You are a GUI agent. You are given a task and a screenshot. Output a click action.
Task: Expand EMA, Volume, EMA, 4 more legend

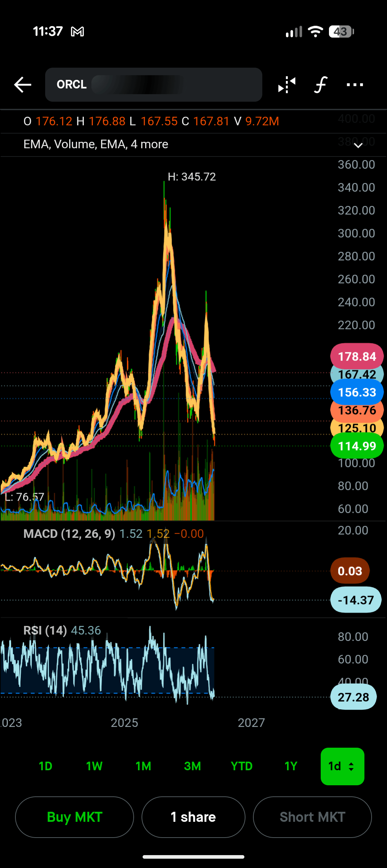pos(96,144)
